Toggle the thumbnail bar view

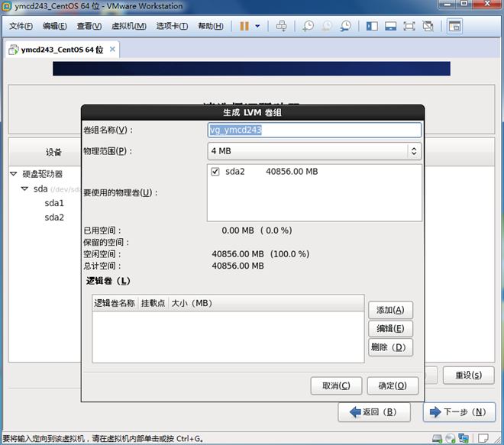[390, 26]
